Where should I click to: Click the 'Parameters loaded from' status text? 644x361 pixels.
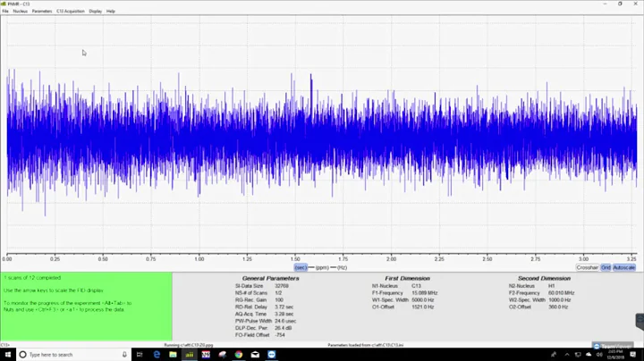tap(366, 345)
